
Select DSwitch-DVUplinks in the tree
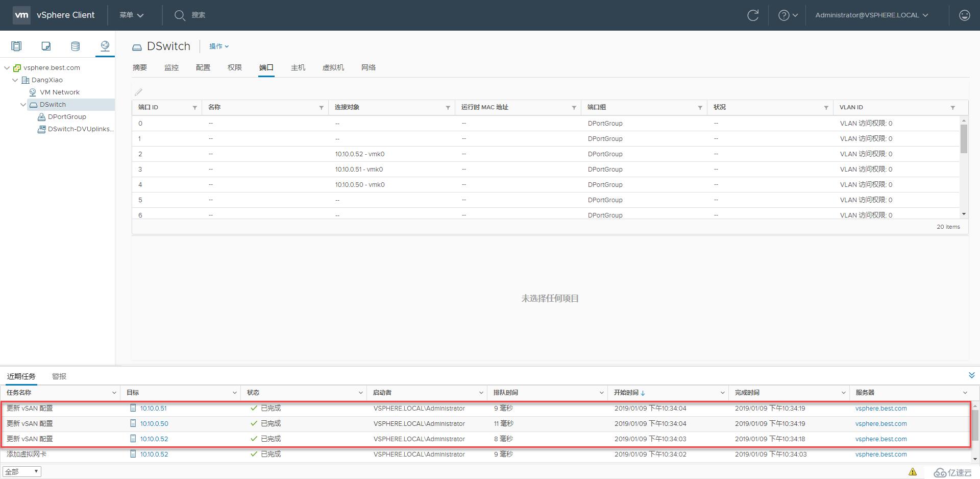coord(81,129)
